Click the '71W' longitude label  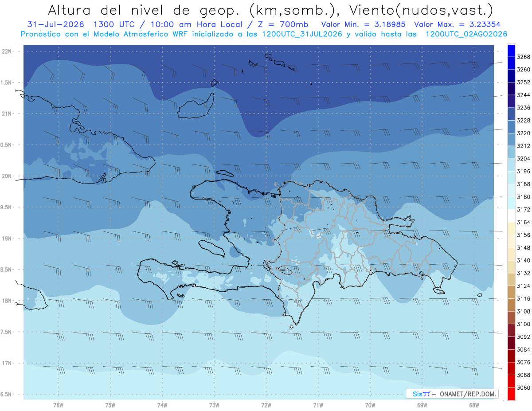(x=318, y=405)
